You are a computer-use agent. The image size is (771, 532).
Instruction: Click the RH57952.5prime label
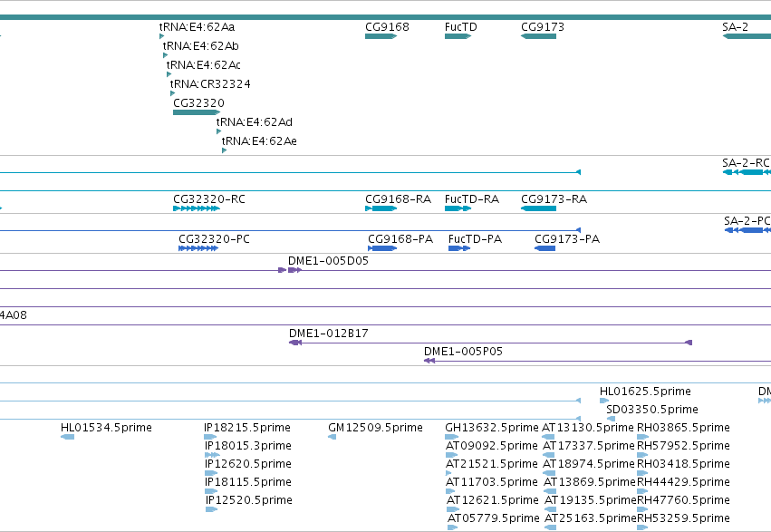pos(683,446)
